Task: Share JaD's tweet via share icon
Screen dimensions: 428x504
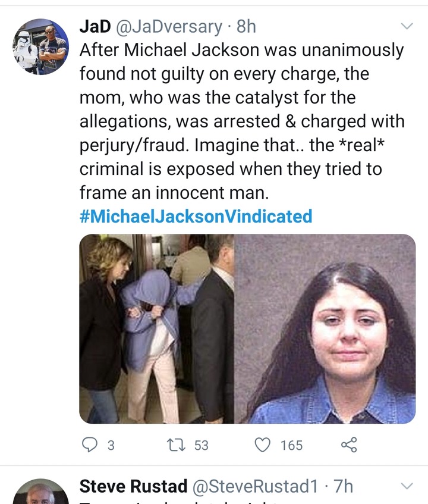Action: click(349, 444)
